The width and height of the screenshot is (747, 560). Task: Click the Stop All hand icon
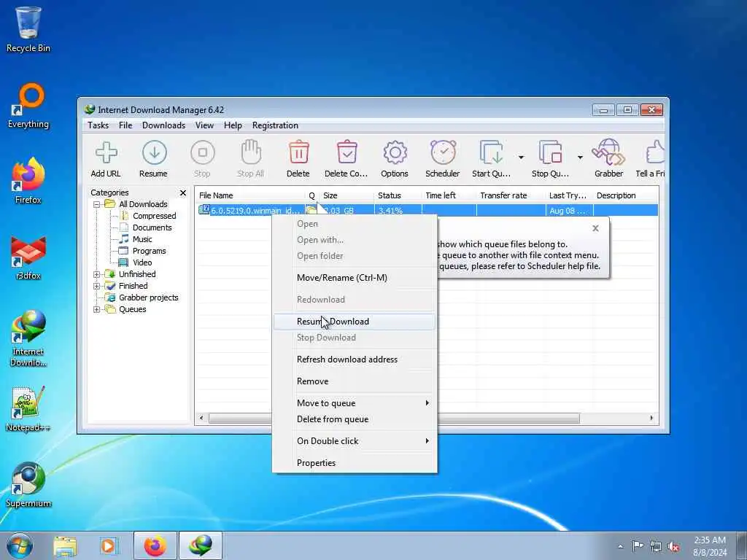tap(251, 152)
